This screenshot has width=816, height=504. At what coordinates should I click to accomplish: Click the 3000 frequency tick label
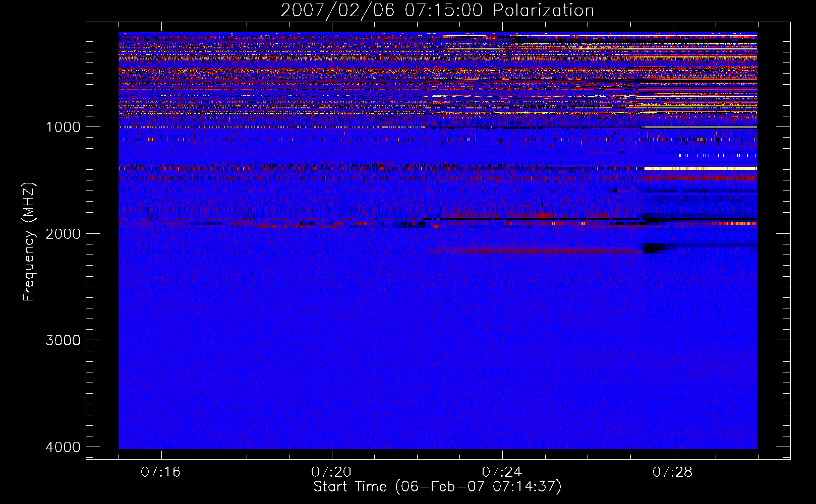click(63, 340)
